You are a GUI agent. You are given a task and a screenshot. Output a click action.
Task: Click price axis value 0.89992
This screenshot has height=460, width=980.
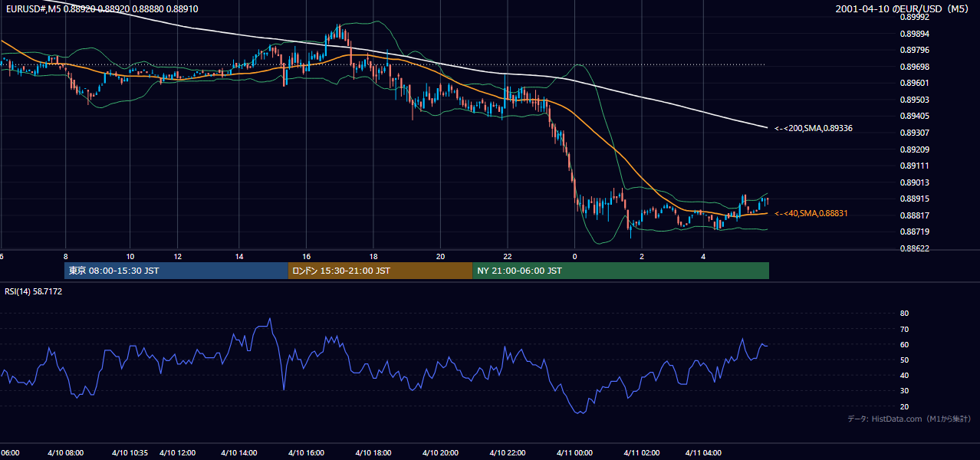click(915, 17)
